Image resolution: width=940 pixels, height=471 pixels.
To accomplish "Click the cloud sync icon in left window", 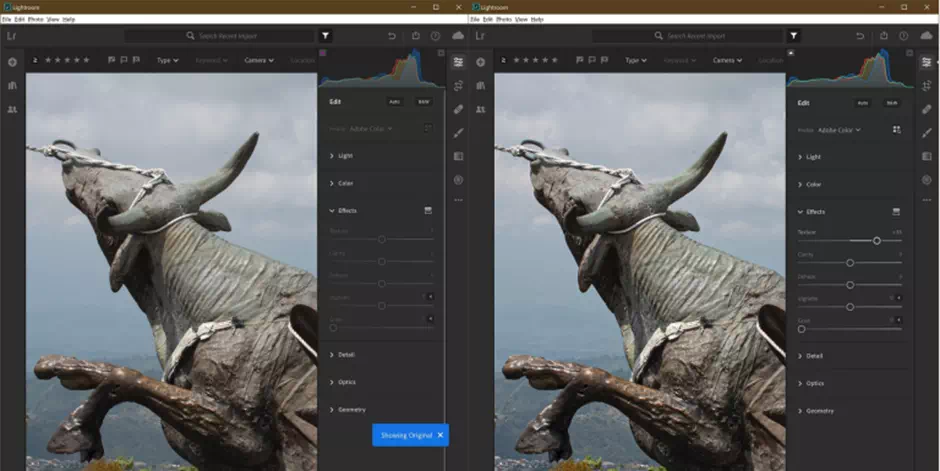I will 458,36.
